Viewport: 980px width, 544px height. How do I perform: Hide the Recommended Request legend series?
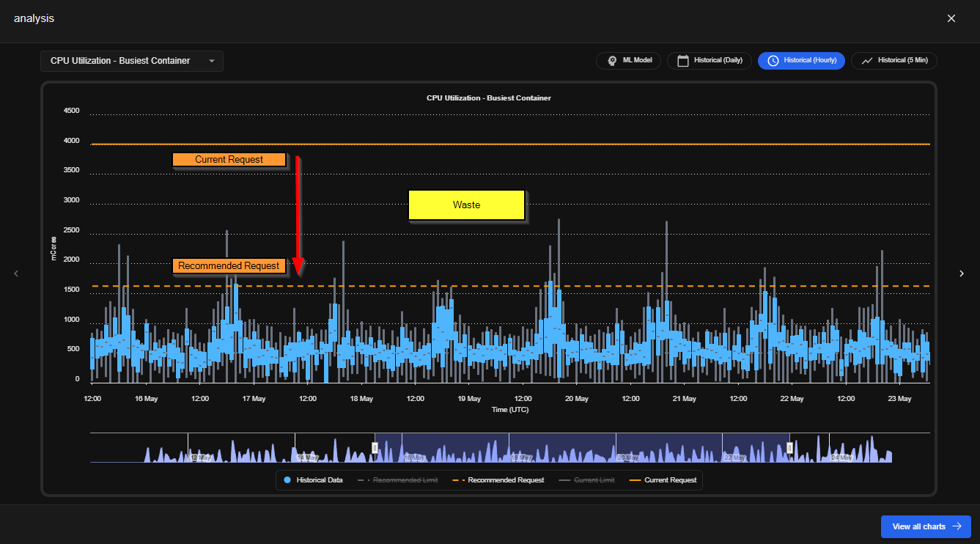coord(498,480)
